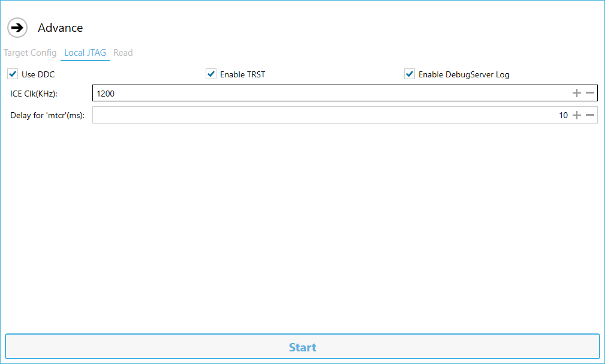Click the Enable TRST label text
The width and height of the screenshot is (605, 364).
tap(242, 75)
